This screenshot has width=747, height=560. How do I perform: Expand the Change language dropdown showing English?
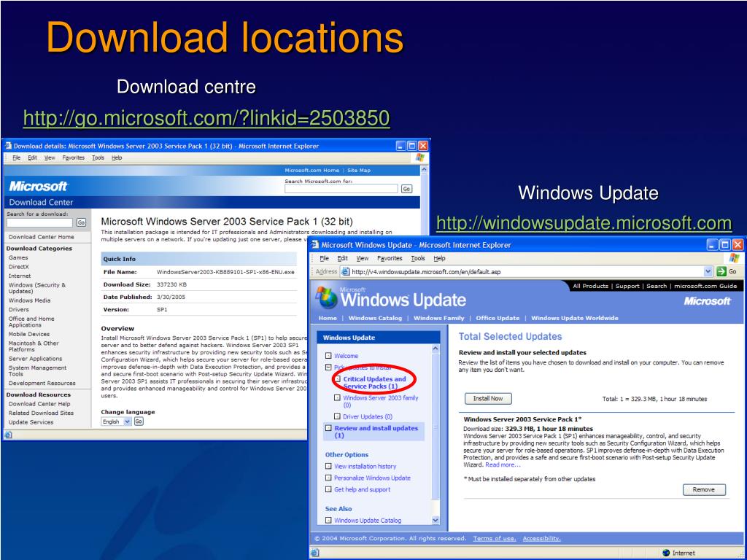(x=116, y=421)
